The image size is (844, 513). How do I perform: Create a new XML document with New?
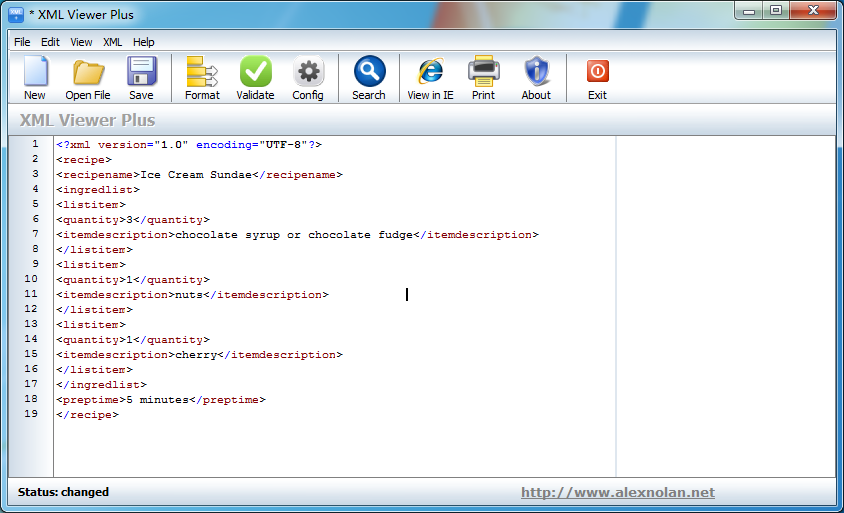coord(35,78)
